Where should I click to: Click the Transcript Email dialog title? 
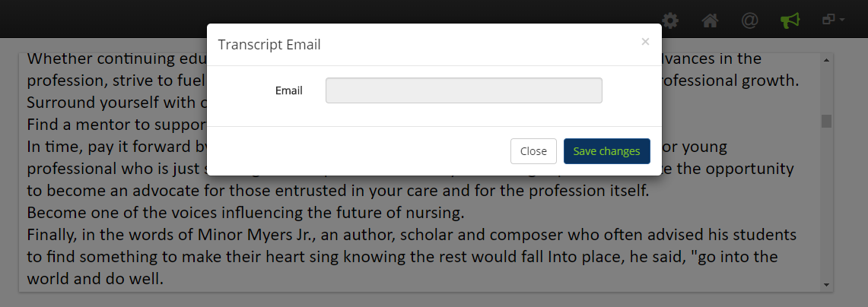click(x=269, y=45)
